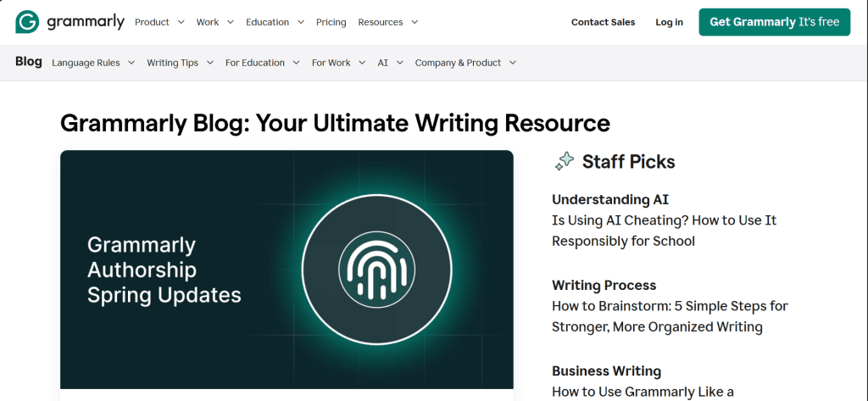Open the Log in link
The height and width of the screenshot is (401, 868).
point(669,22)
